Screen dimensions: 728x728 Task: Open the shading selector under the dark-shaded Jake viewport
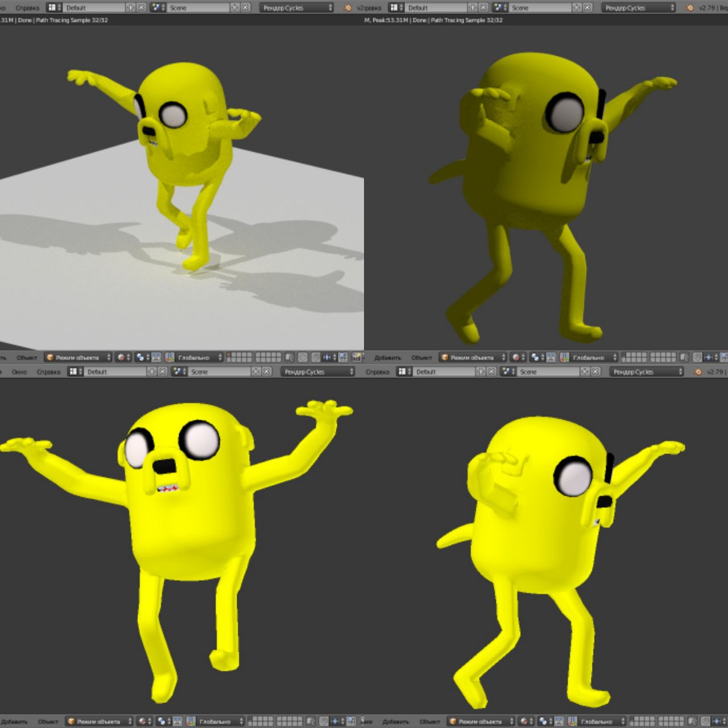519,357
